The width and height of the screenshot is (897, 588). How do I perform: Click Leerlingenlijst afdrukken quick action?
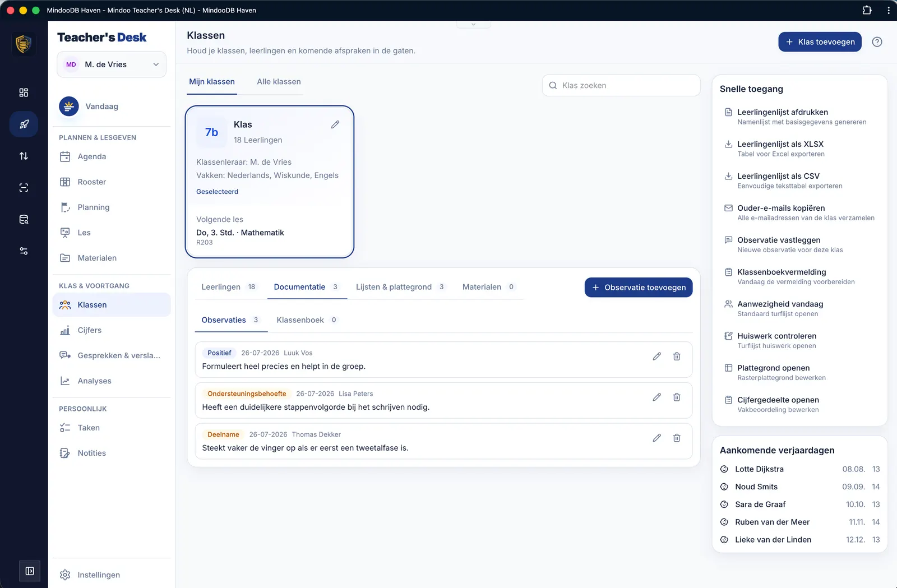(x=799, y=117)
